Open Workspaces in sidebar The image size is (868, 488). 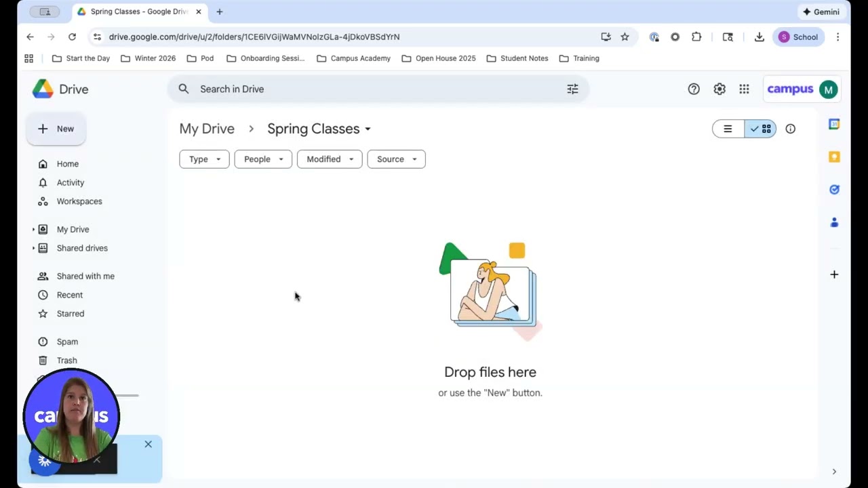click(79, 201)
